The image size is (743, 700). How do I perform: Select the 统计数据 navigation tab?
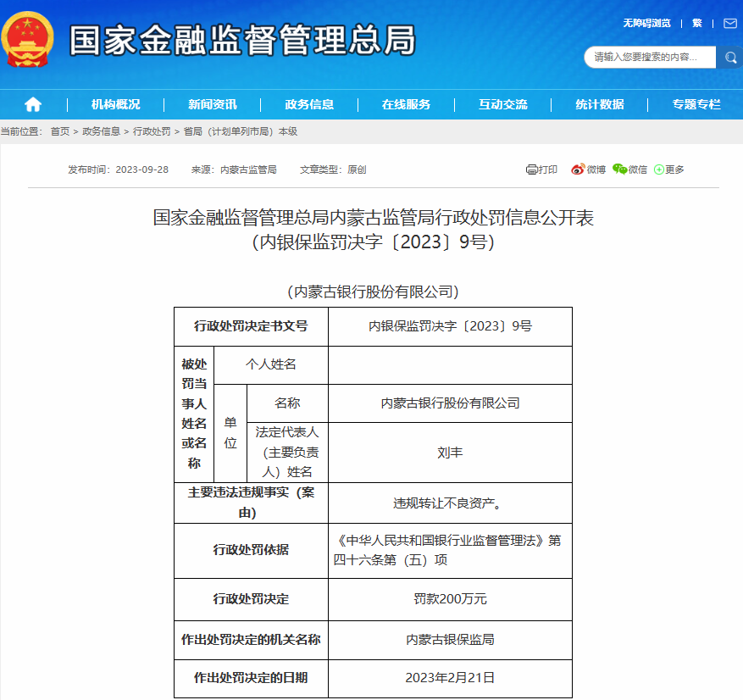tap(600, 104)
